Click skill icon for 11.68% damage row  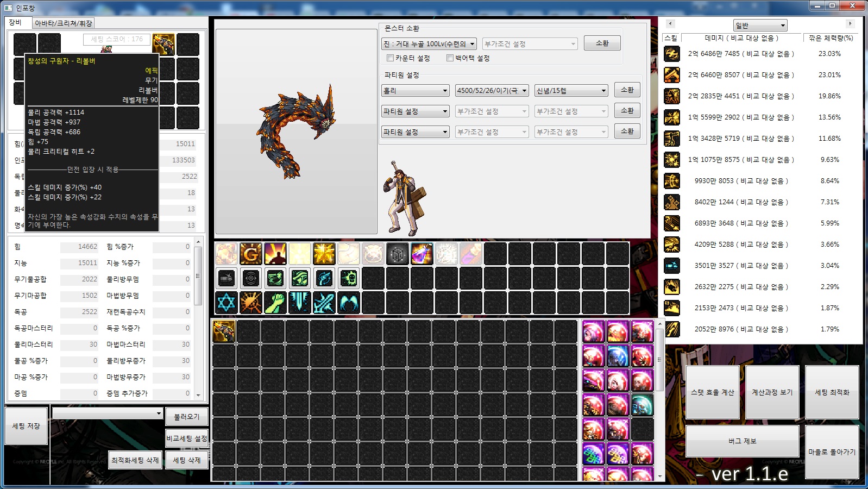672,139
